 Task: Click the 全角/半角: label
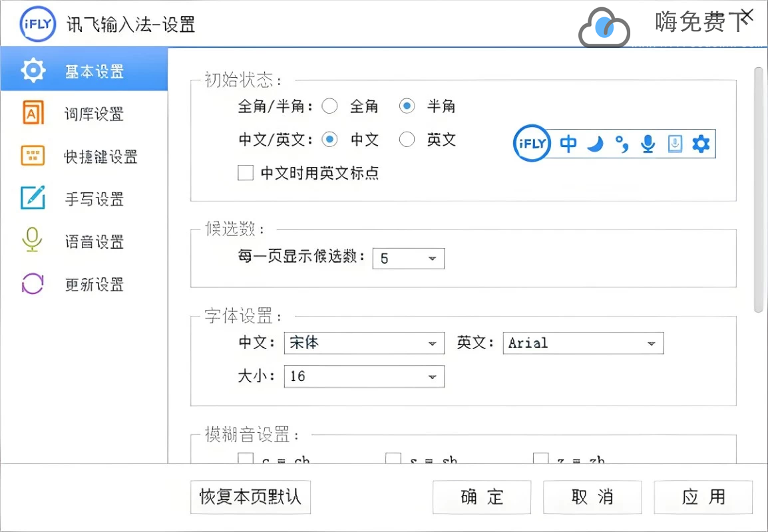pyautogui.click(x=276, y=106)
